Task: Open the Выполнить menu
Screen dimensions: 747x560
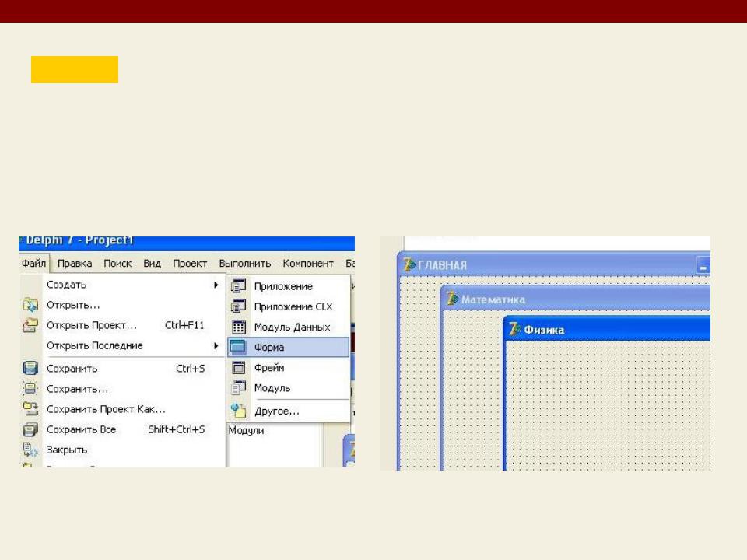Action: tap(244, 264)
